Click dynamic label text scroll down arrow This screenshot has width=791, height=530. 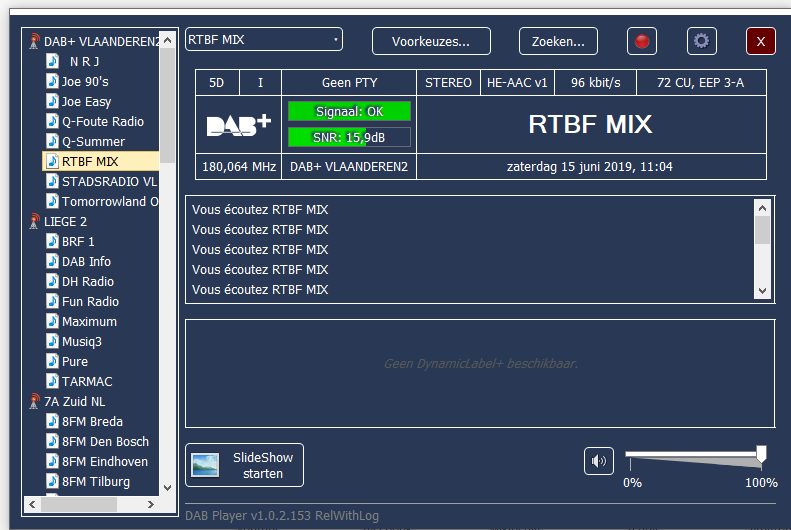762,291
